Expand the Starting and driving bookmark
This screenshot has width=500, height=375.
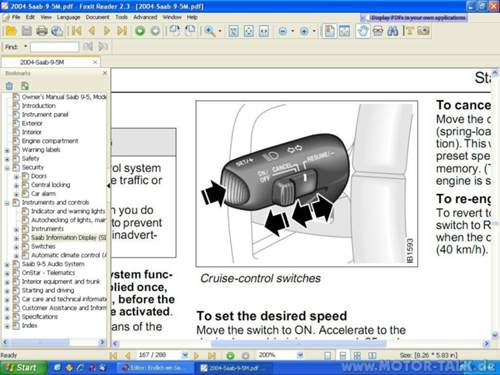pyautogui.click(x=7, y=291)
